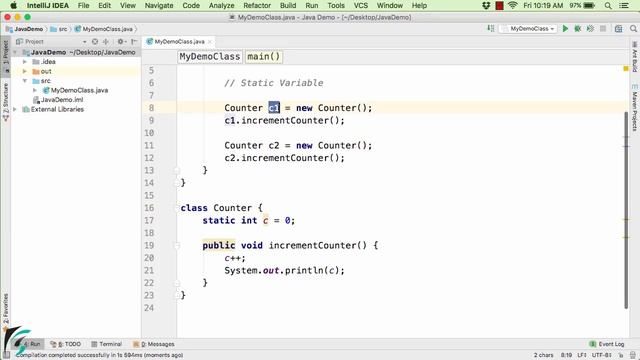
Task: Open Search Everywhere magnifier in IntelliJ toolbar
Action: [633, 29]
